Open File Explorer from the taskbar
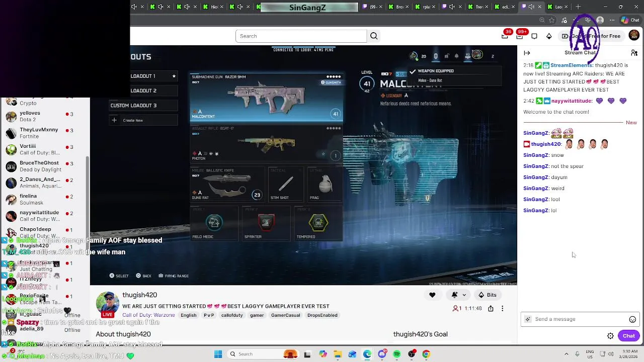644x362 pixels. click(x=338, y=354)
